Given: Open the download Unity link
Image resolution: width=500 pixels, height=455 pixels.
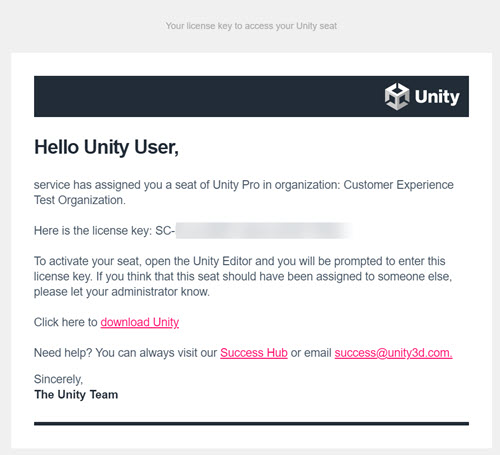Looking at the screenshot, I should pos(140,322).
